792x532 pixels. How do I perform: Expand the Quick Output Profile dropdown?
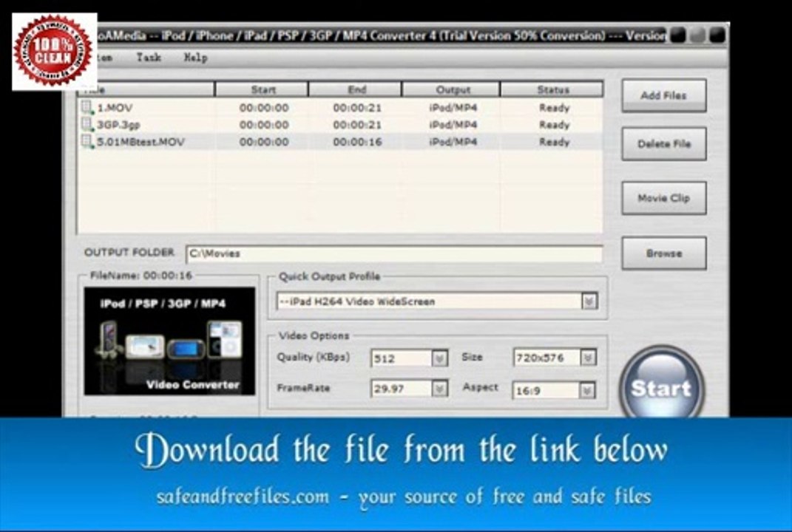pyautogui.click(x=589, y=301)
